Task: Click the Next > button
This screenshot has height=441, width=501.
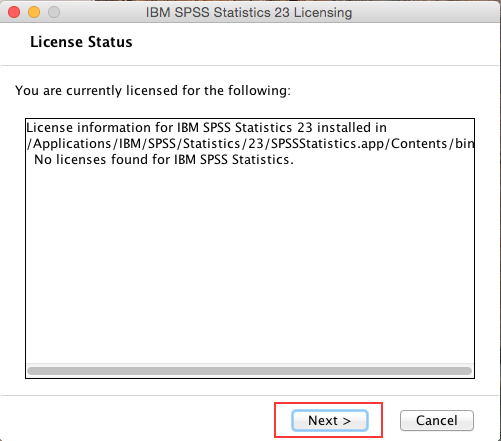Action: point(330,420)
